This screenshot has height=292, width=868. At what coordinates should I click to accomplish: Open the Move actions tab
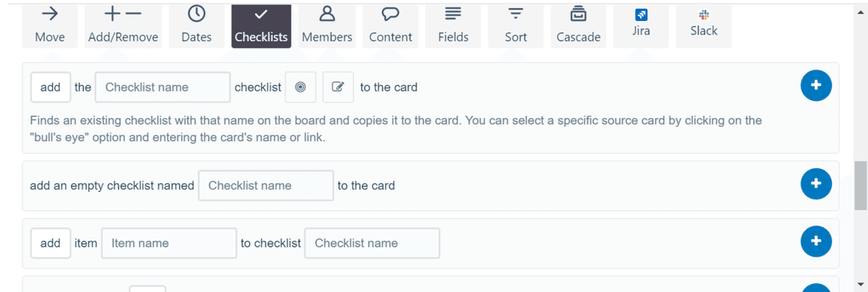click(x=50, y=25)
